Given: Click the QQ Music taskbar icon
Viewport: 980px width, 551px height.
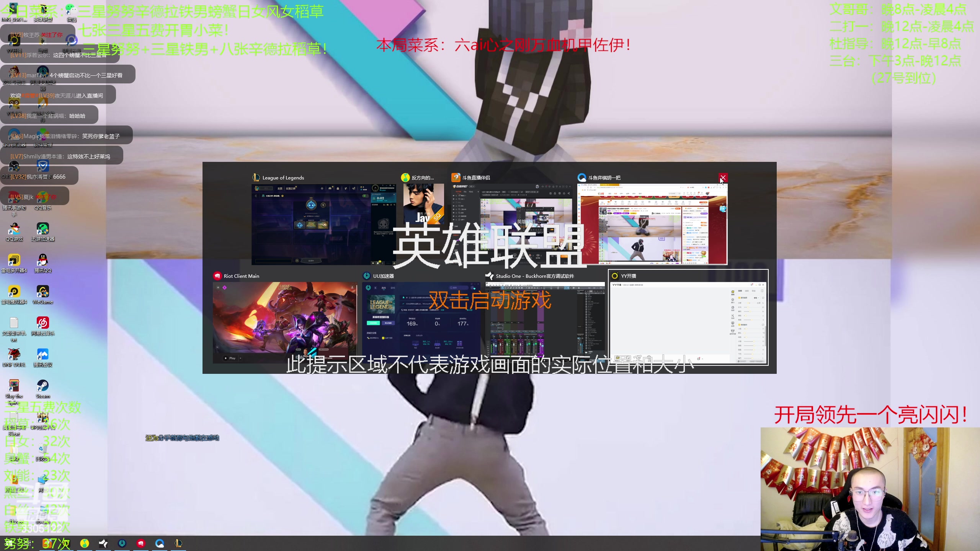Looking at the screenshot, I should 85,543.
